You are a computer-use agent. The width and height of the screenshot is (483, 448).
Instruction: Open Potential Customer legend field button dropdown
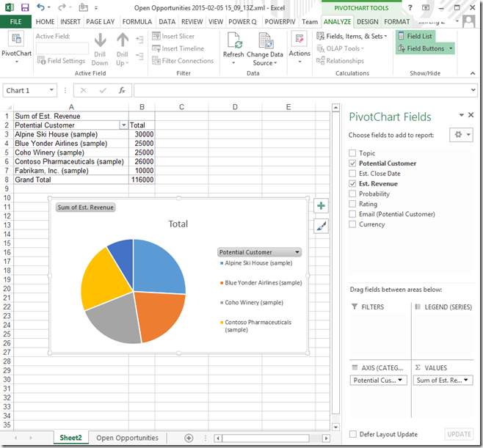point(297,252)
